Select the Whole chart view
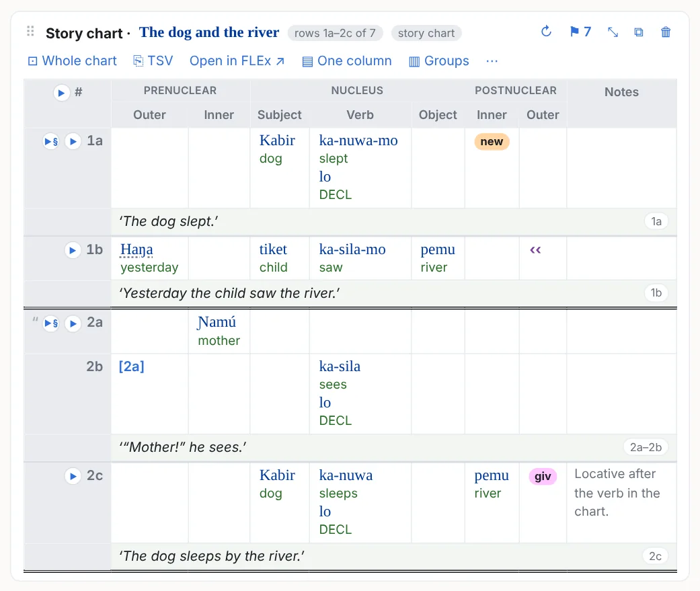 point(73,61)
